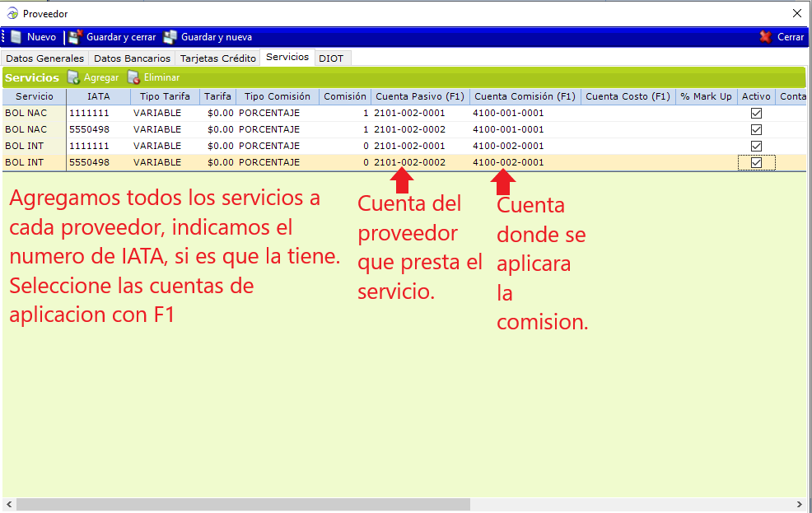Uncheck Activo for first BOL NAC row
The image size is (812, 513).
click(x=756, y=114)
